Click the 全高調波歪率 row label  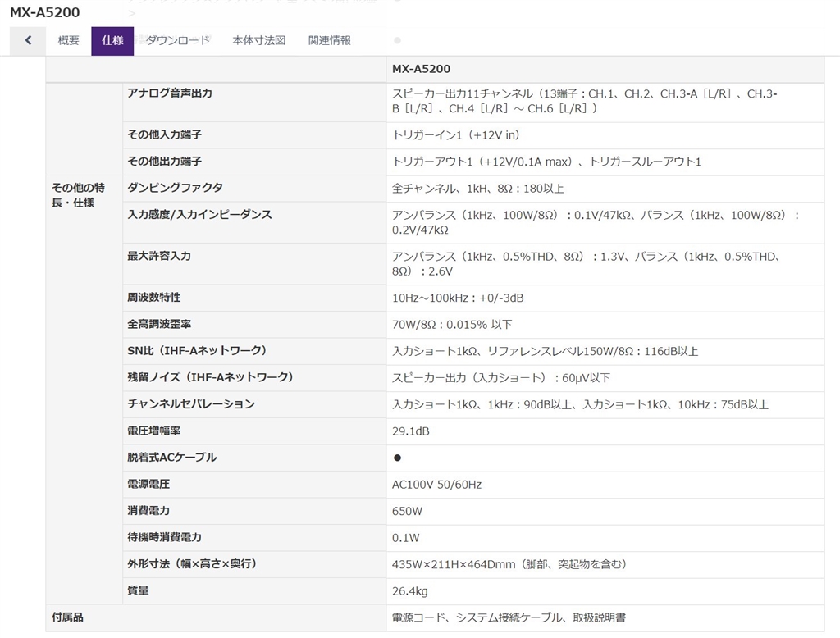[159, 324]
